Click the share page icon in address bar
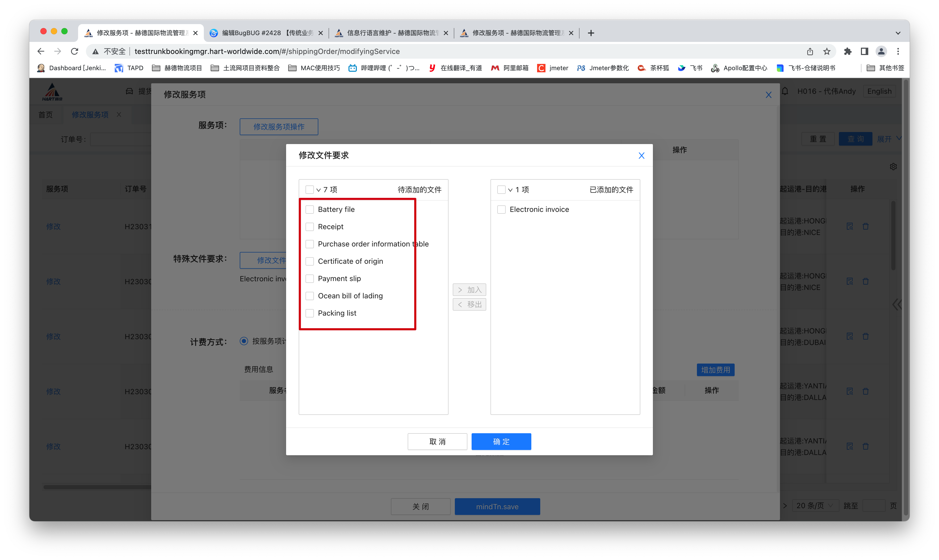This screenshot has height=560, width=939. tap(810, 51)
